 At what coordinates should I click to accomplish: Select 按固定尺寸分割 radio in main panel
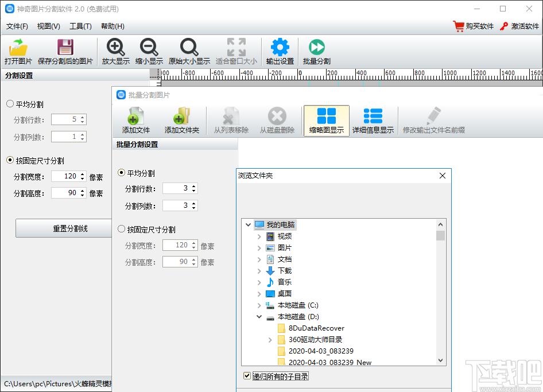10,160
